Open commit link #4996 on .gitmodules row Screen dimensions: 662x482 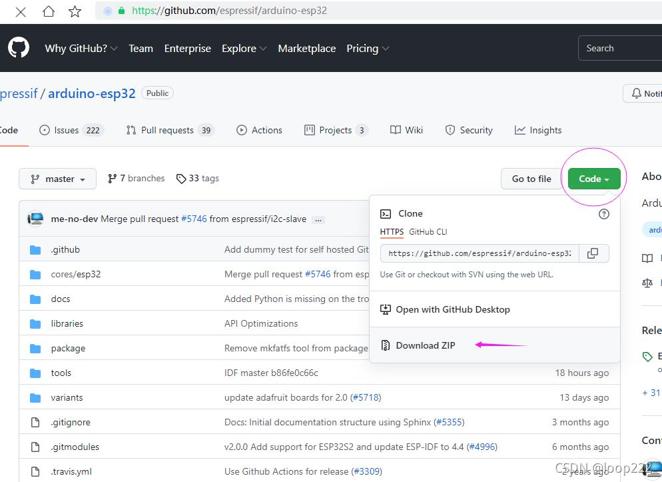[x=482, y=447]
